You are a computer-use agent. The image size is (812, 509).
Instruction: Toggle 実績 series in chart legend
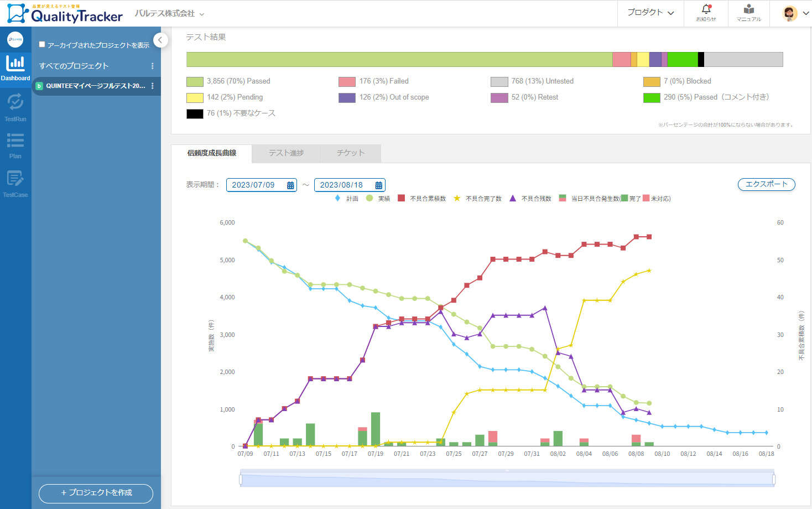click(378, 199)
